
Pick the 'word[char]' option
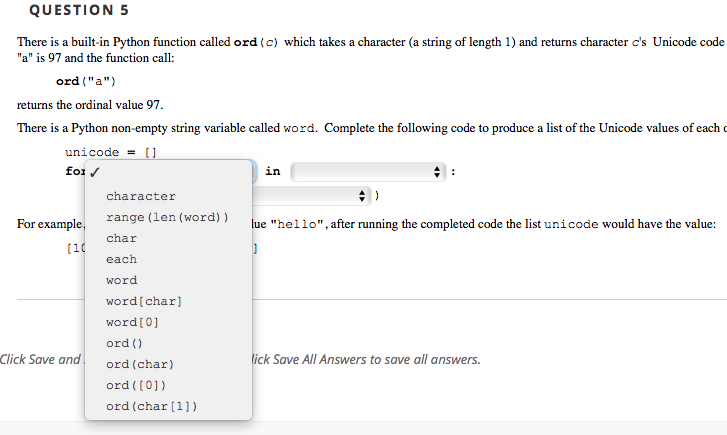144,301
